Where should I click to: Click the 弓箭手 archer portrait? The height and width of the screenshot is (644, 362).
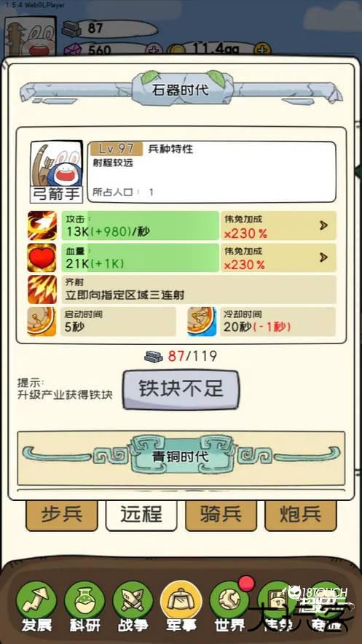click(x=56, y=171)
